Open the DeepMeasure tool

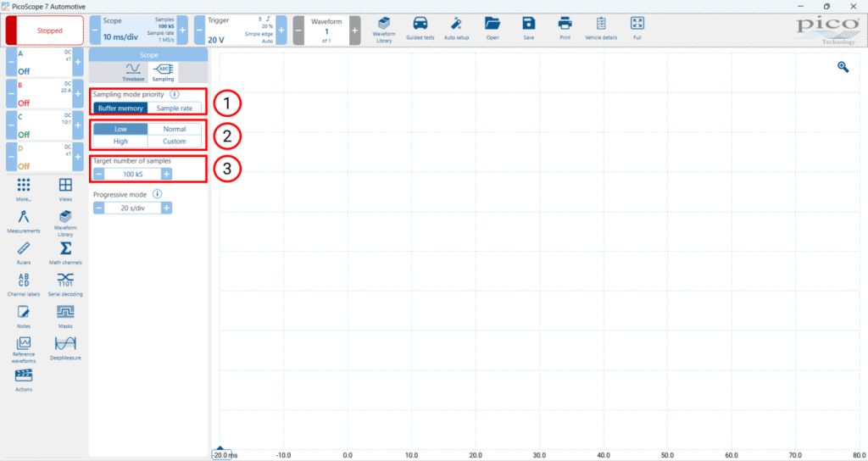[x=65, y=348]
